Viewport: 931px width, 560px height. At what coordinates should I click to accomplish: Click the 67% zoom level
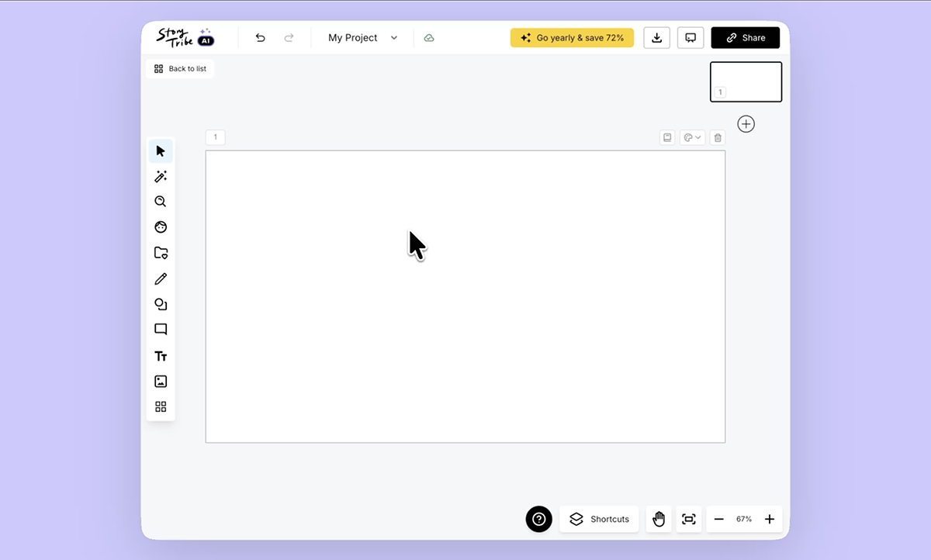click(744, 519)
